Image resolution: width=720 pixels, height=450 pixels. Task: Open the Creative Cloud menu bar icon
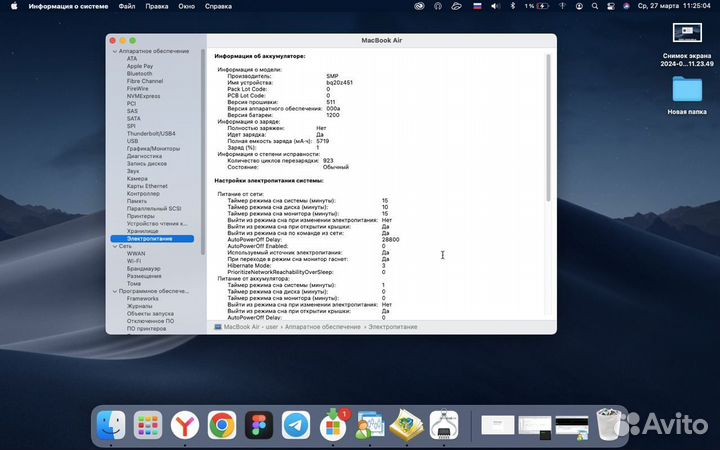[x=419, y=6]
